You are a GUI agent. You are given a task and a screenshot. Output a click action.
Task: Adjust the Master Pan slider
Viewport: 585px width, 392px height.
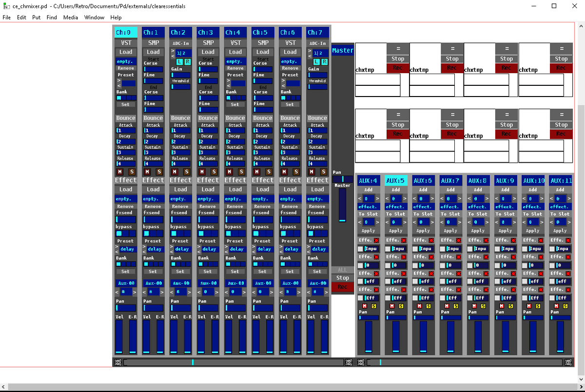pos(343,179)
